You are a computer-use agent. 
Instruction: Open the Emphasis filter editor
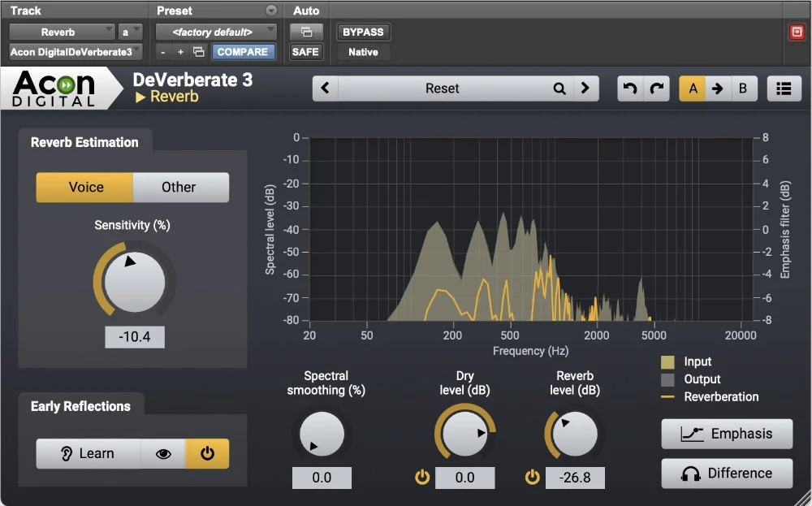point(727,434)
